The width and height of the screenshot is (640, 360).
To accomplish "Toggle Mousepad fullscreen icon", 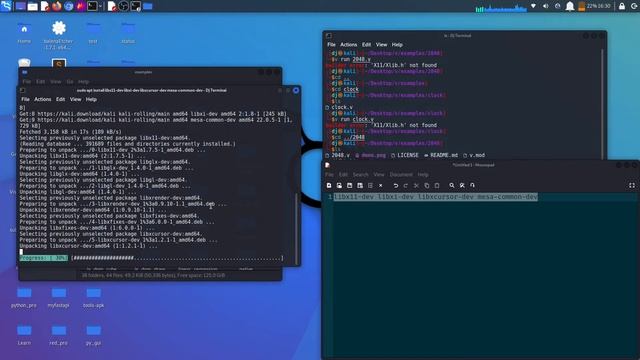I will point(632,185).
